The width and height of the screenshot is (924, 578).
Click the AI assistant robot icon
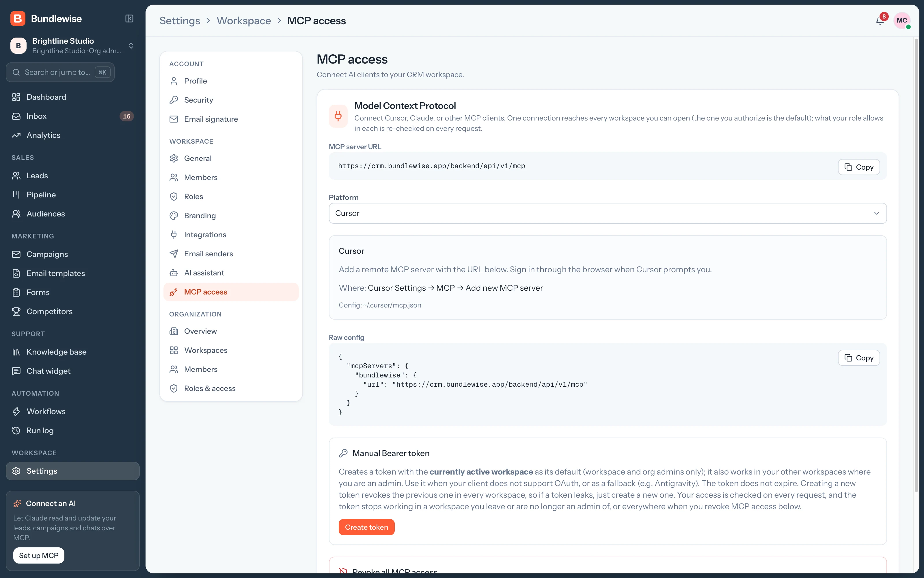174,273
